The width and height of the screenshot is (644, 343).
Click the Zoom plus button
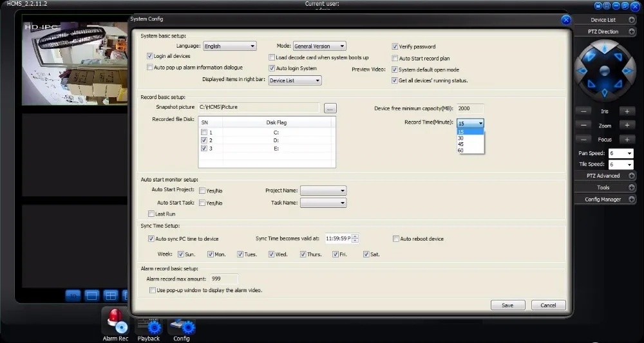pos(627,125)
